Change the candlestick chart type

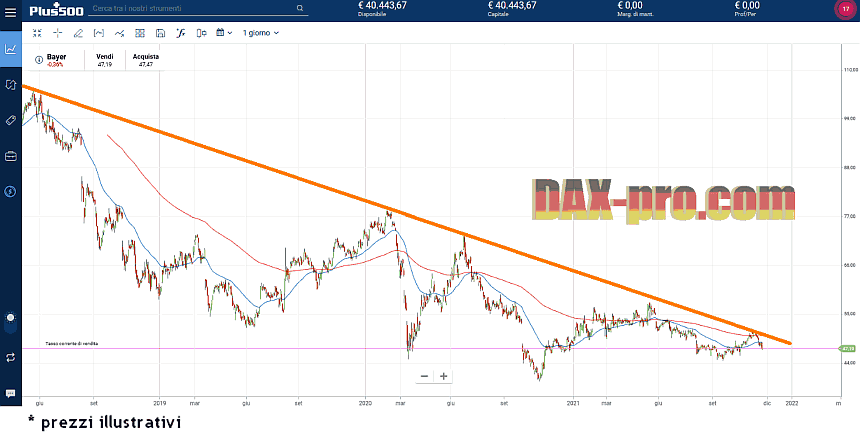[x=201, y=33]
